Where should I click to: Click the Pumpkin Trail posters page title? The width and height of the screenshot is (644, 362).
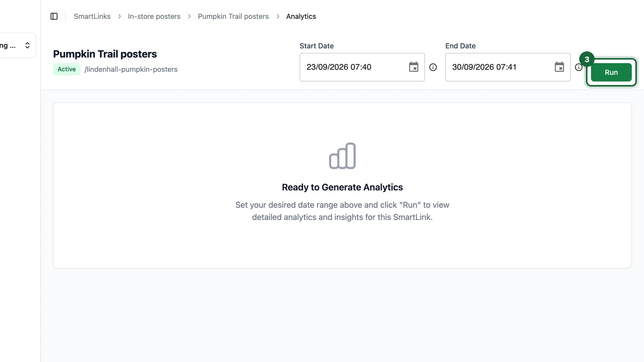click(x=105, y=54)
